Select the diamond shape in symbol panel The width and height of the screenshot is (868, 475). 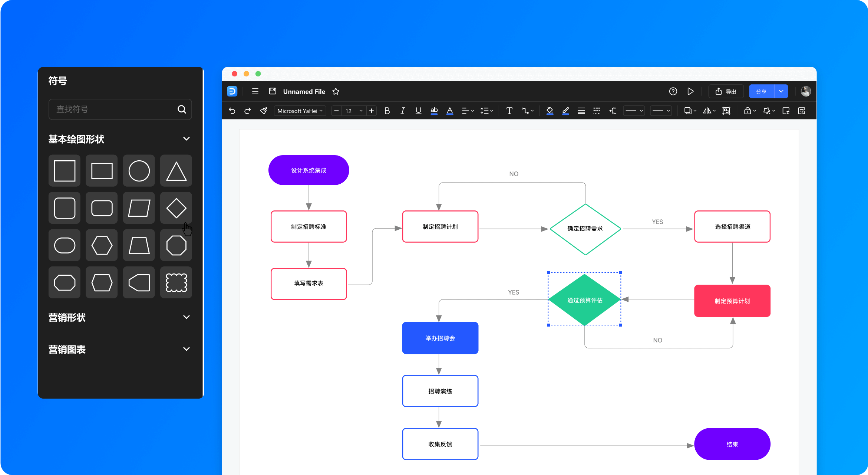tap(176, 208)
